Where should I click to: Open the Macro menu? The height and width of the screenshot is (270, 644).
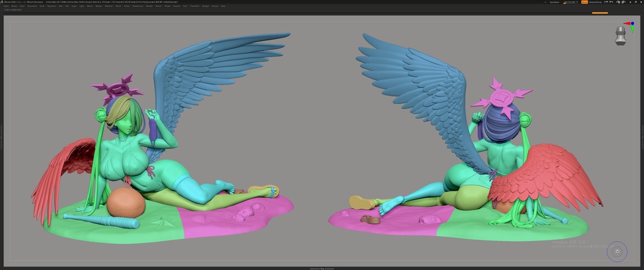89,6
